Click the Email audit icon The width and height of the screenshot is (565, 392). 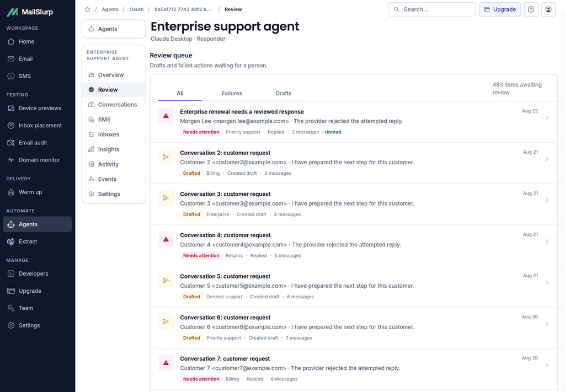point(11,143)
